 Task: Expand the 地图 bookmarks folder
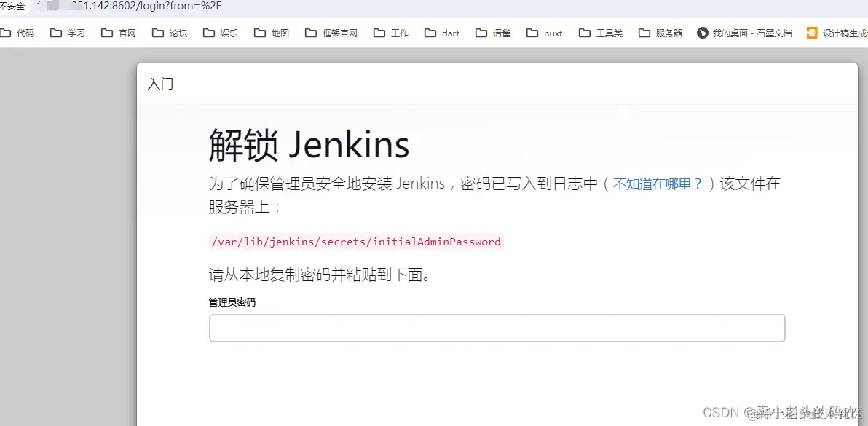271,32
